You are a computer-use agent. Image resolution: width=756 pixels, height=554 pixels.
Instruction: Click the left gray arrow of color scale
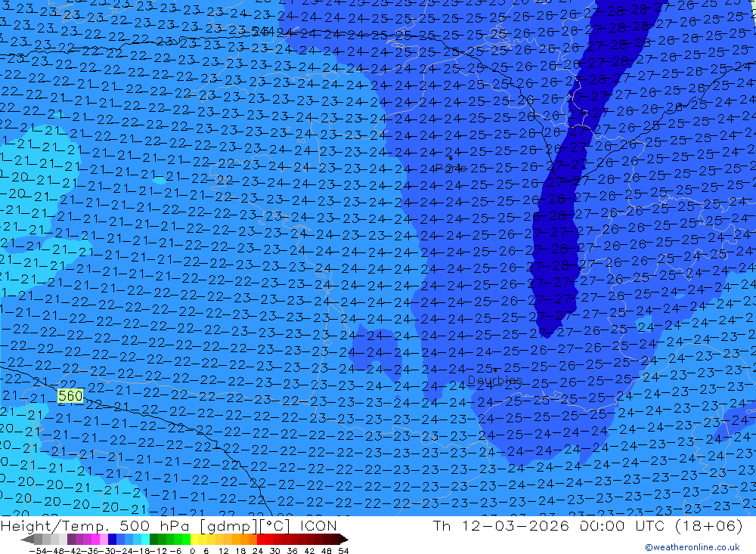pyautogui.click(x=27, y=540)
